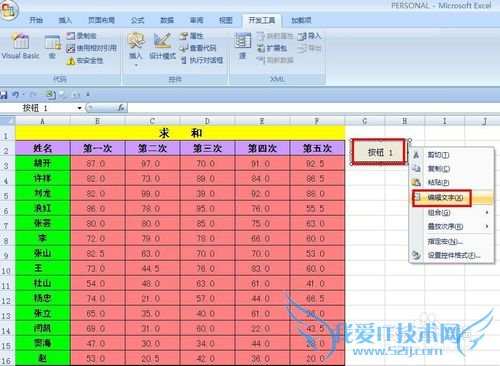
Task: Choose 剪切(T) in context menu
Action: click(452, 155)
